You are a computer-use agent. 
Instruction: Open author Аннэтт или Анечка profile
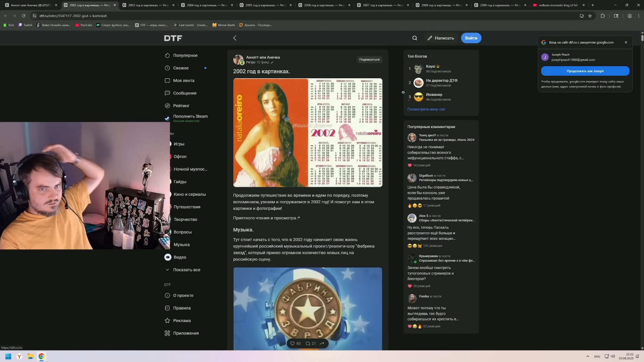[263, 57]
